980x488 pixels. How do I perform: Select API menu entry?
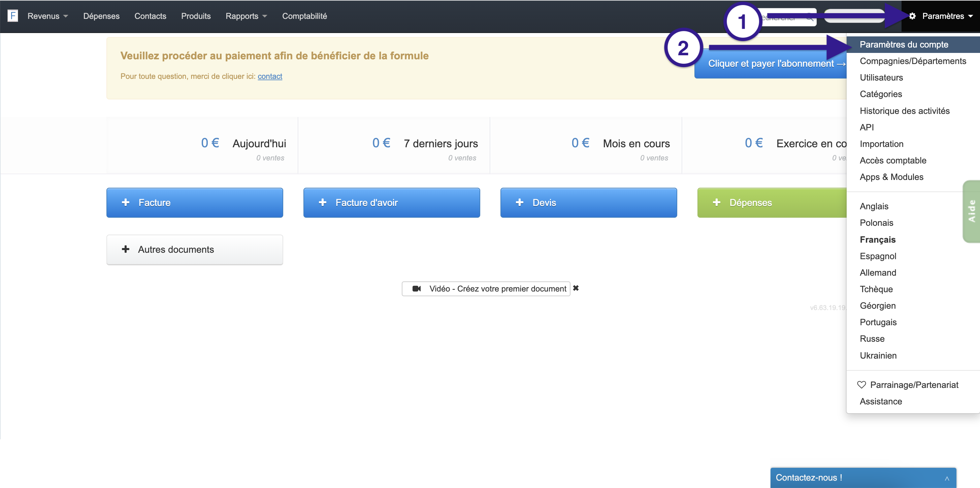[x=913, y=127]
